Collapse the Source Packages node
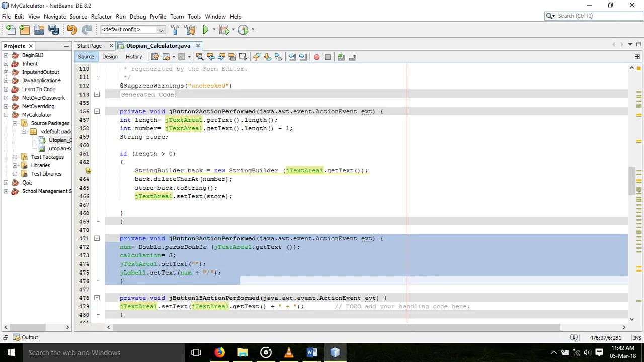Image resolution: width=644 pixels, height=362 pixels. pos(15,123)
